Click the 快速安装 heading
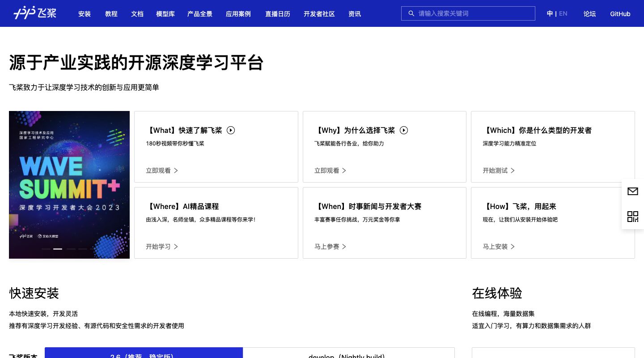The width and height of the screenshot is (644, 358). point(34,294)
